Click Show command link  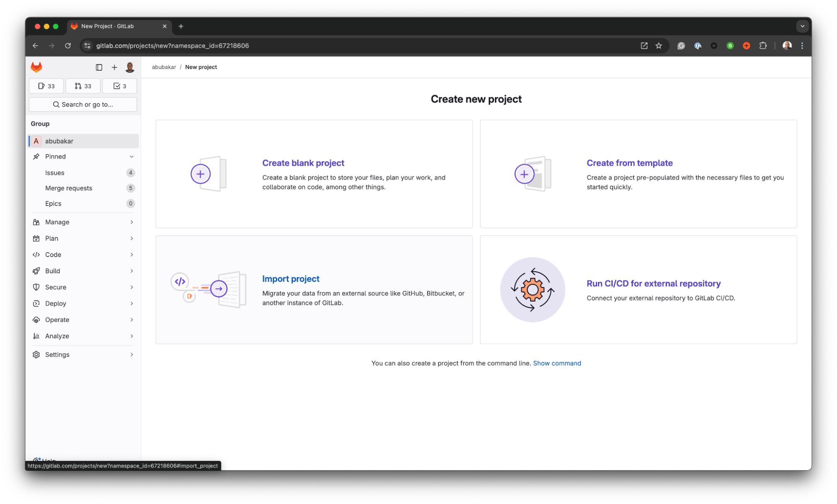[x=557, y=363]
